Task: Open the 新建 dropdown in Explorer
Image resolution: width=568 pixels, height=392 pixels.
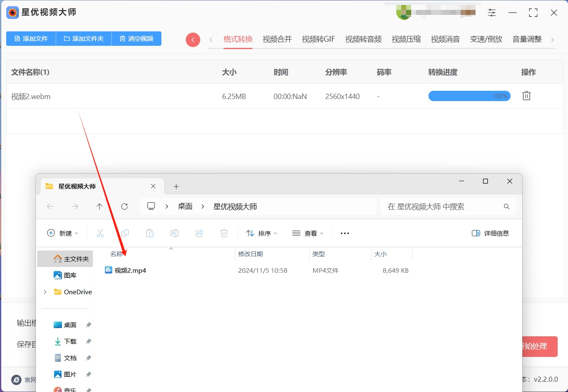Action: pyautogui.click(x=62, y=233)
